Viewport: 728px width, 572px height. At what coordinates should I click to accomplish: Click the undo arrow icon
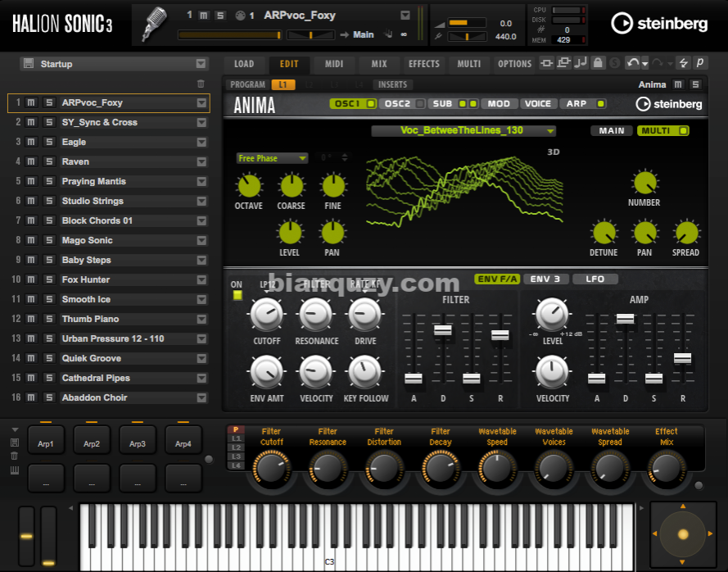[x=632, y=63]
